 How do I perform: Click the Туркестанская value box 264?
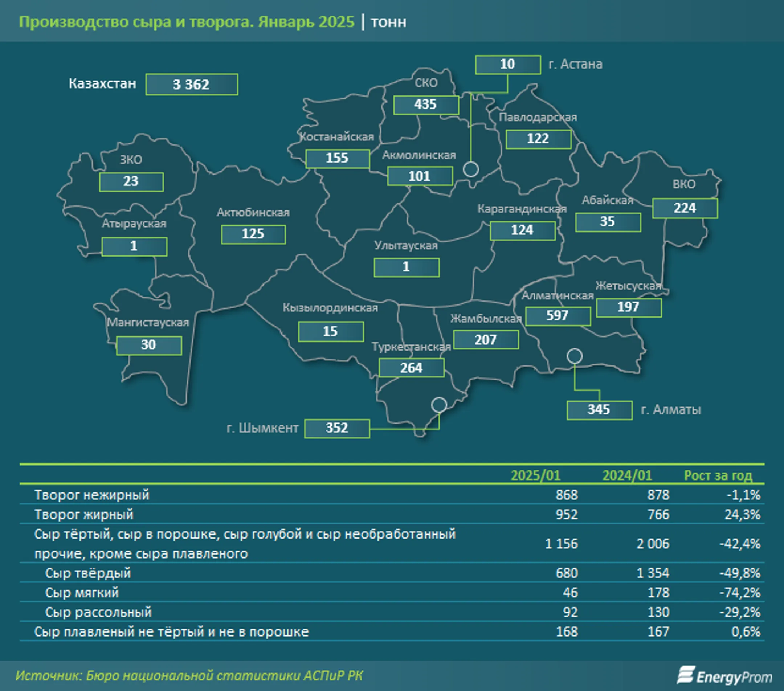click(412, 368)
